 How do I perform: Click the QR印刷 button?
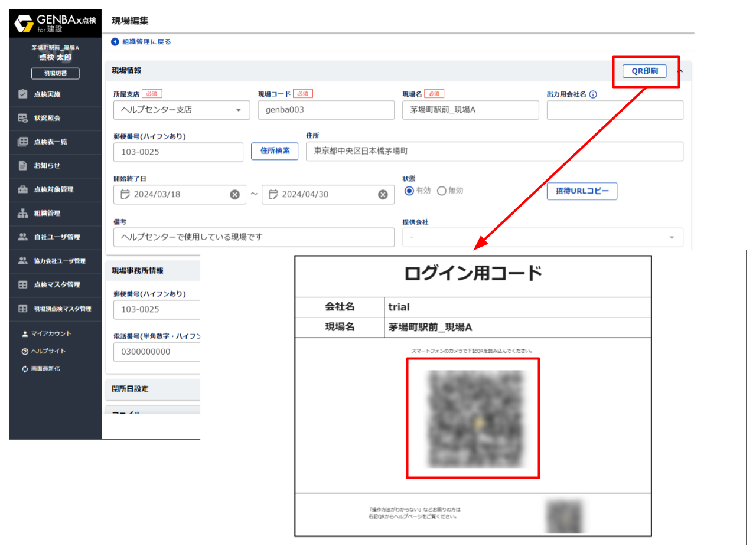644,71
